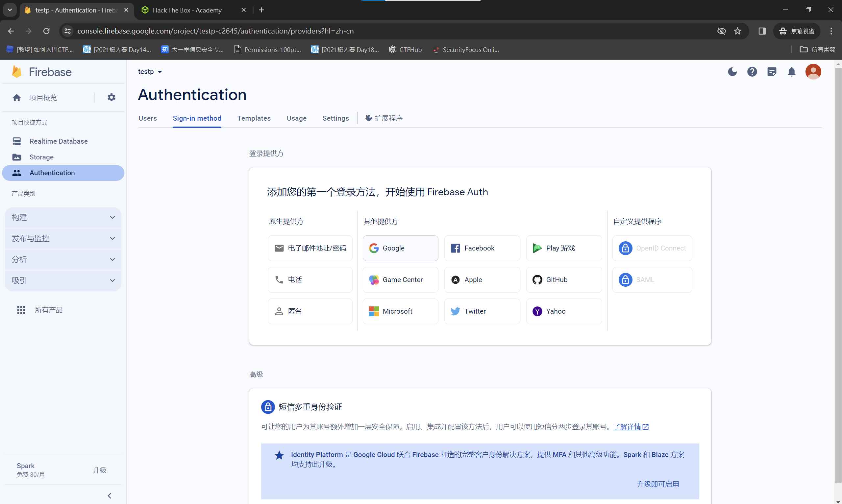842x504 pixels.
Task: Click the page vertical scrollbar
Action: [838, 272]
